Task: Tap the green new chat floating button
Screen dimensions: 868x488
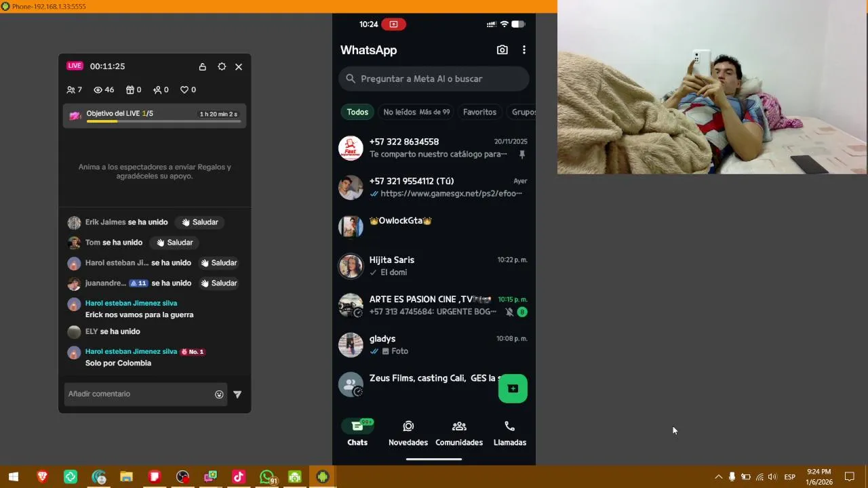Action: pos(513,388)
